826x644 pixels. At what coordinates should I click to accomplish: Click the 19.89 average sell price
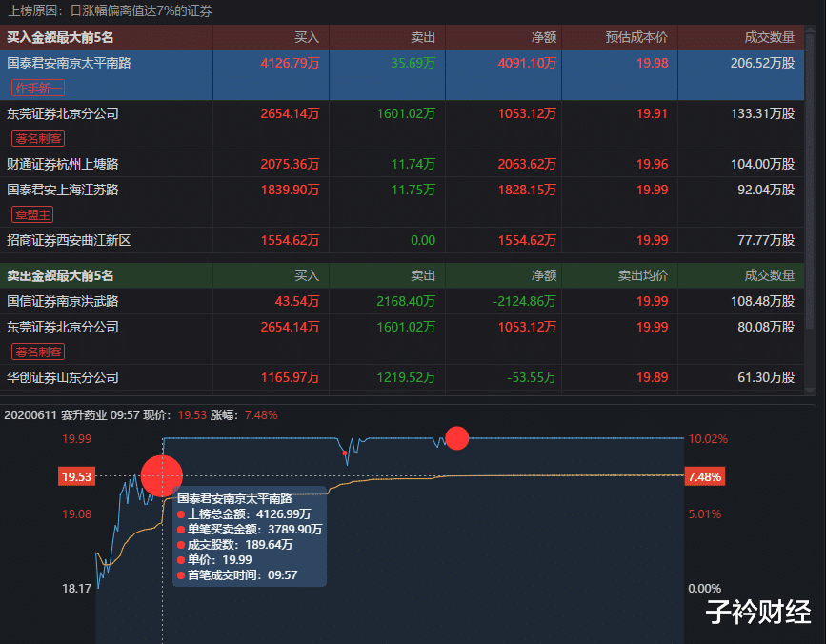pos(653,377)
